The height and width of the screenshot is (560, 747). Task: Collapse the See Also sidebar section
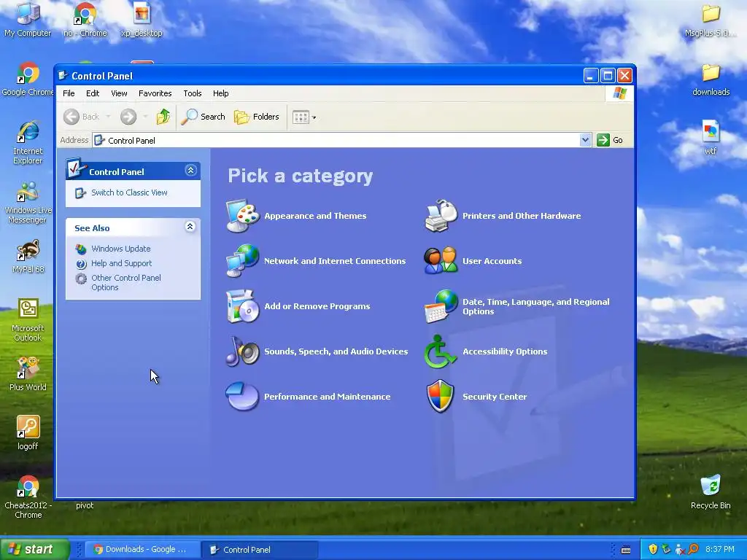tap(190, 227)
